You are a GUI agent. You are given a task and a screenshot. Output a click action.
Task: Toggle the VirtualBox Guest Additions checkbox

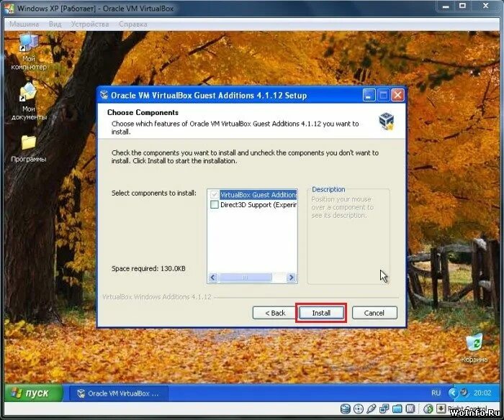214,195
